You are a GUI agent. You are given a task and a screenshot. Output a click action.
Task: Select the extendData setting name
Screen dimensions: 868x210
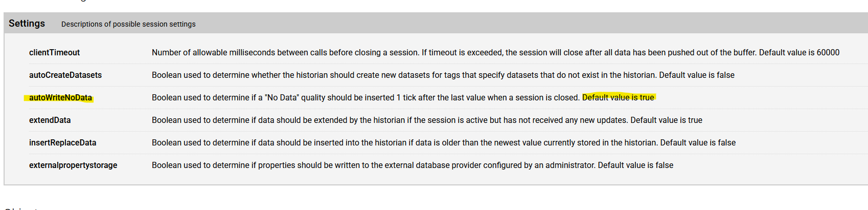pyautogui.click(x=50, y=120)
